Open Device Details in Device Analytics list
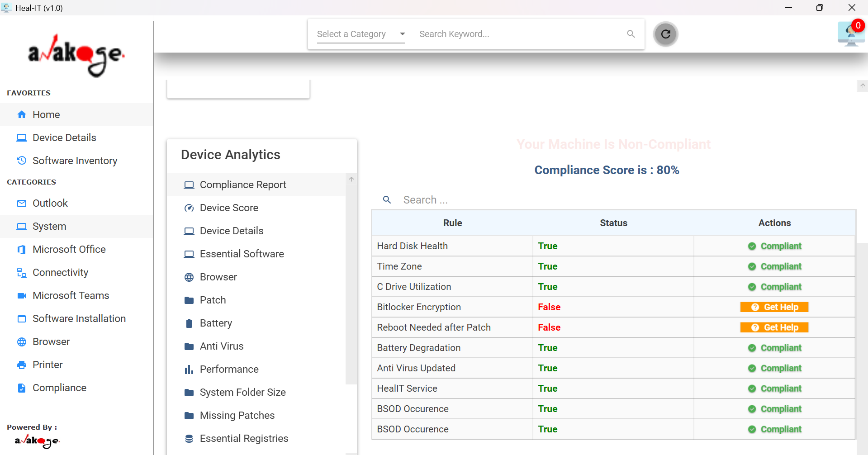Viewport: 868px width, 455px height. click(256, 231)
